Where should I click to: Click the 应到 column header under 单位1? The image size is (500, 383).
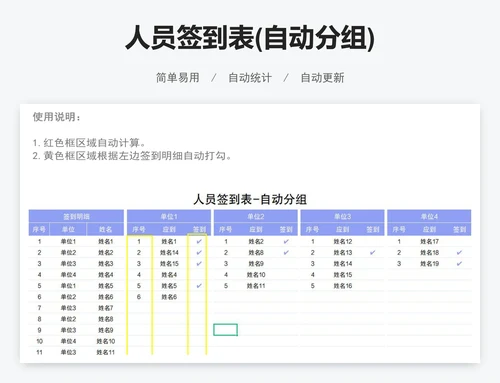[x=169, y=229]
